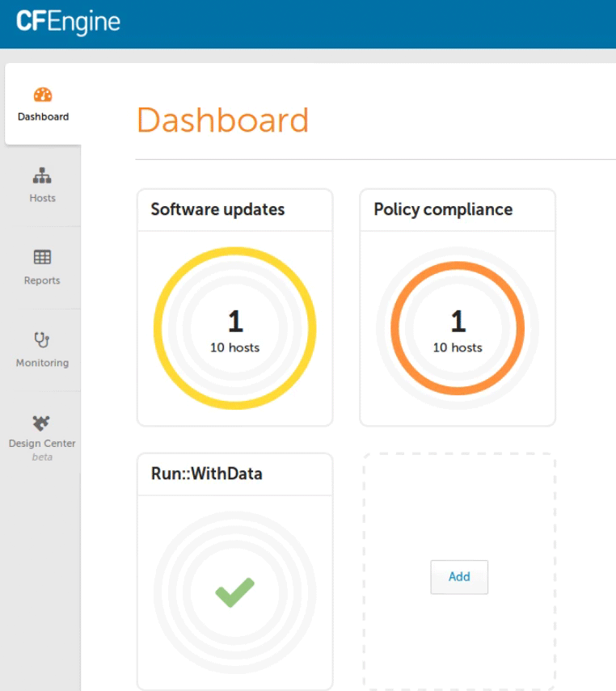Click the host count in Policy compliance
This screenshot has height=691, width=616.
458,348
